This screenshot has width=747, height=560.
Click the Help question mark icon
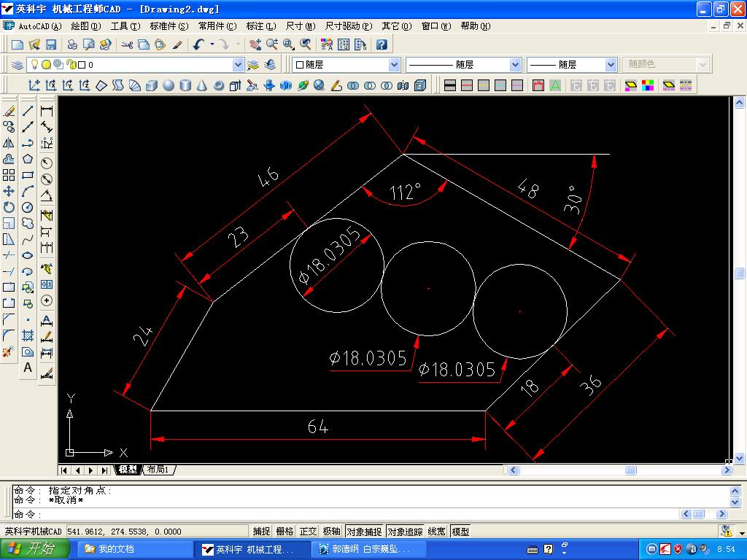click(382, 44)
